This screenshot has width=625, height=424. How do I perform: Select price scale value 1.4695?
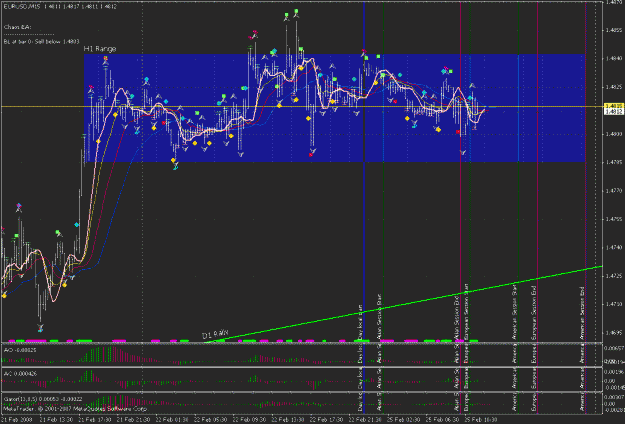pyautogui.click(x=614, y=332)
